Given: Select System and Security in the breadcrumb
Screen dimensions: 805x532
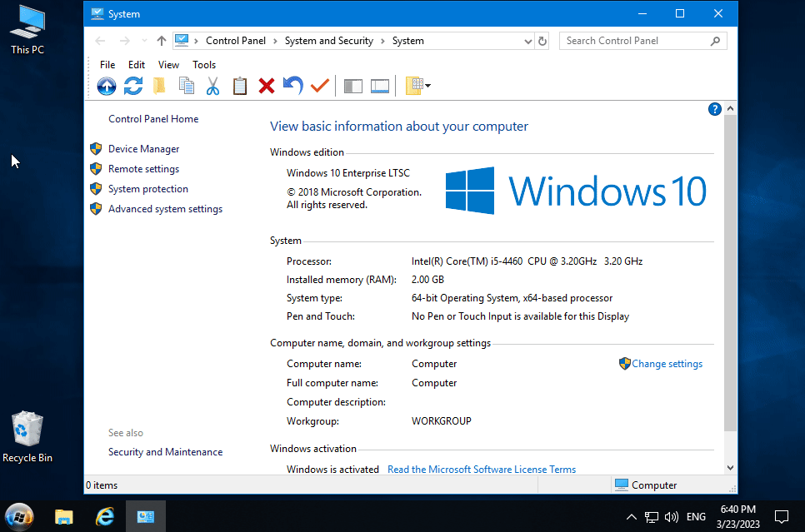Looking at the screenshot, I should [329, 41].
